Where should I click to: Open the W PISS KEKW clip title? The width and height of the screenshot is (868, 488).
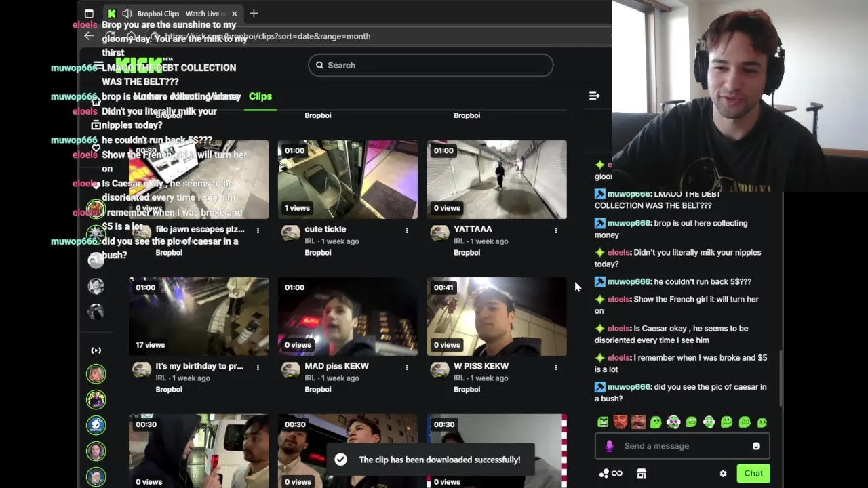pos(481,366)
